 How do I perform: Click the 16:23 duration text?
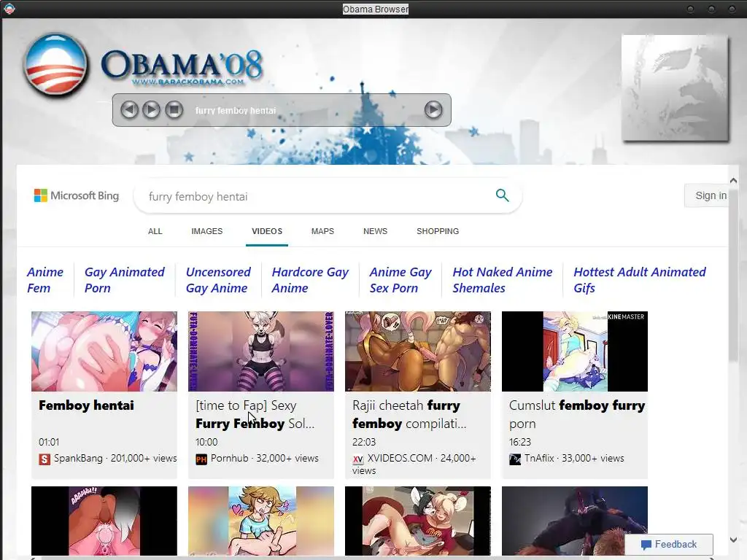[520, 442]
